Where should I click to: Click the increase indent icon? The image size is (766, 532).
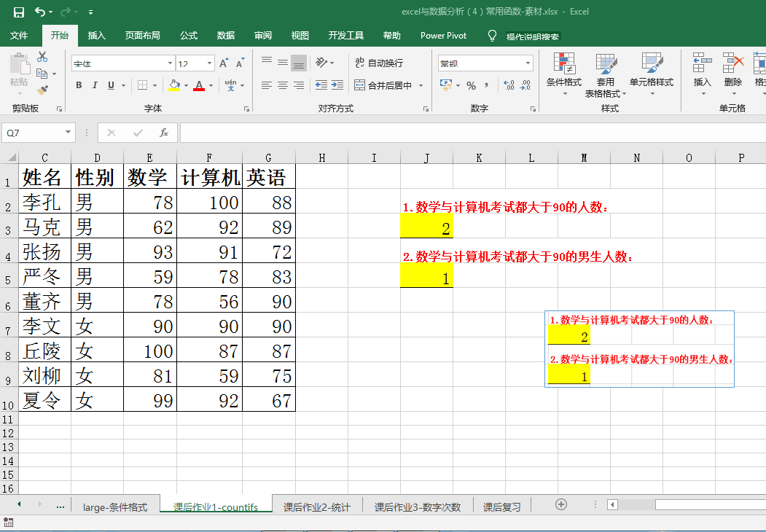[337, 85]
